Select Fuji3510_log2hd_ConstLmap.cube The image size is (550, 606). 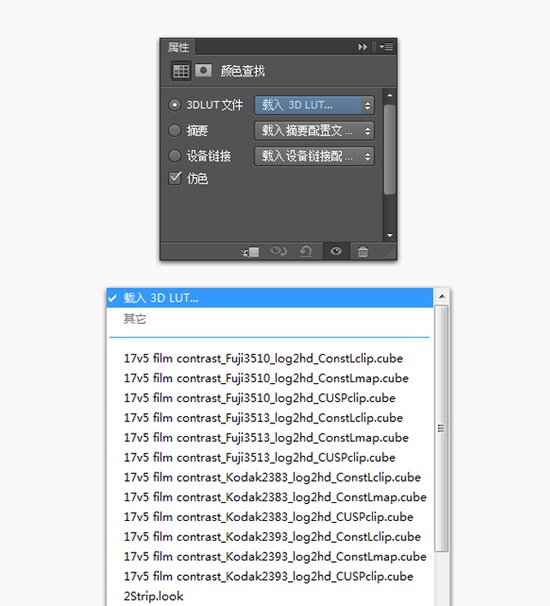coord(270,378)
